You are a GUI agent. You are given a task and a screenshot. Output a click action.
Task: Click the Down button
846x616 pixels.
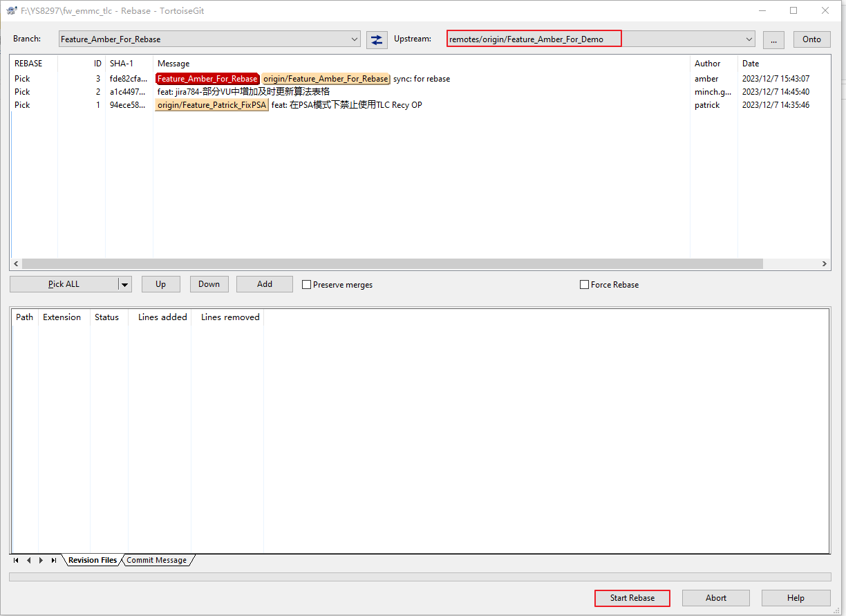209,284
